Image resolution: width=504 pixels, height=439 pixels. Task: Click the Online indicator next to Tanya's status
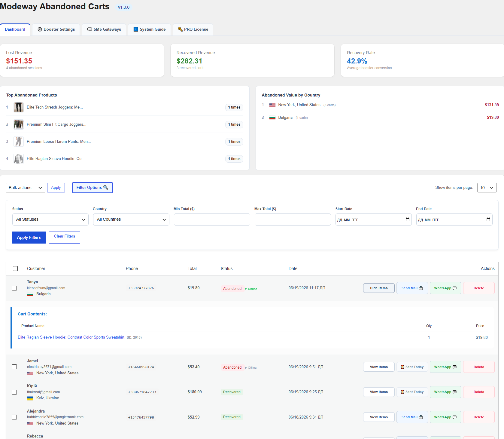tap(251, 289)
